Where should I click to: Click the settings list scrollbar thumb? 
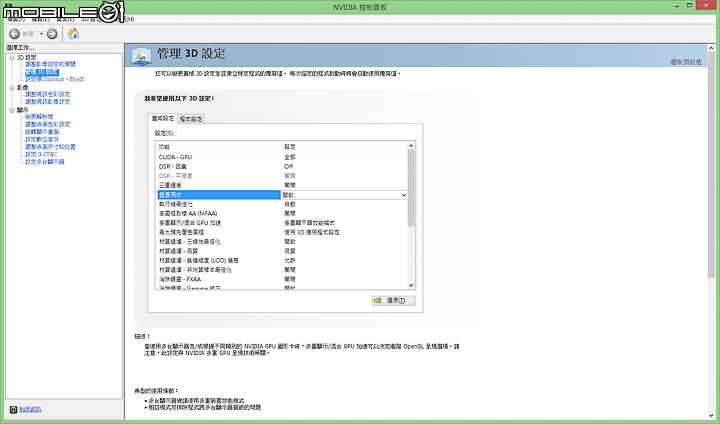pyautogui.click(x=411, y=188)
